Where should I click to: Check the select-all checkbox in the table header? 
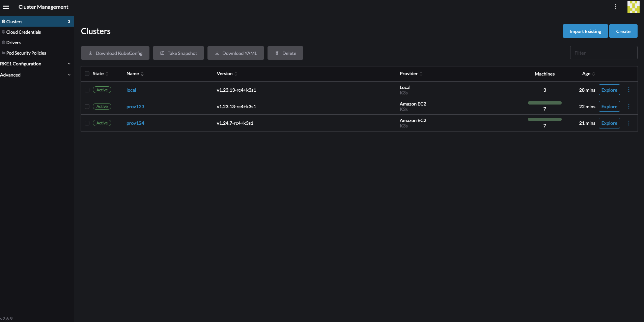87,74
